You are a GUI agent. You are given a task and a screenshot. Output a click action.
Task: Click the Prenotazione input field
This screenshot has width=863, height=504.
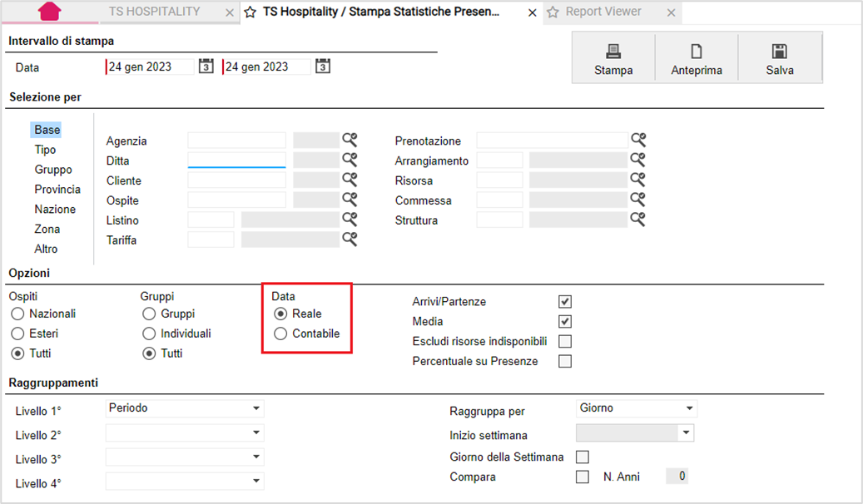552,141
